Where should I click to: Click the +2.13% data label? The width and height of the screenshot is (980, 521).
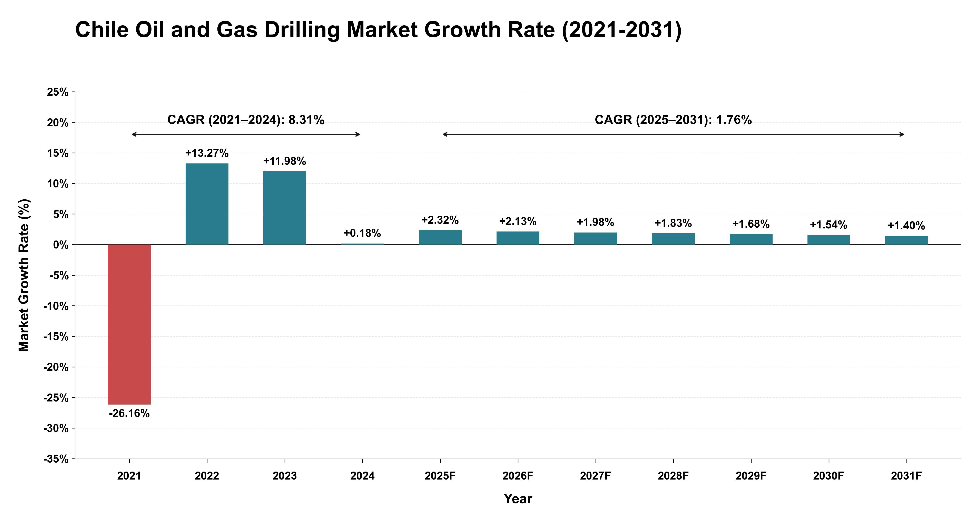(518, 221)
